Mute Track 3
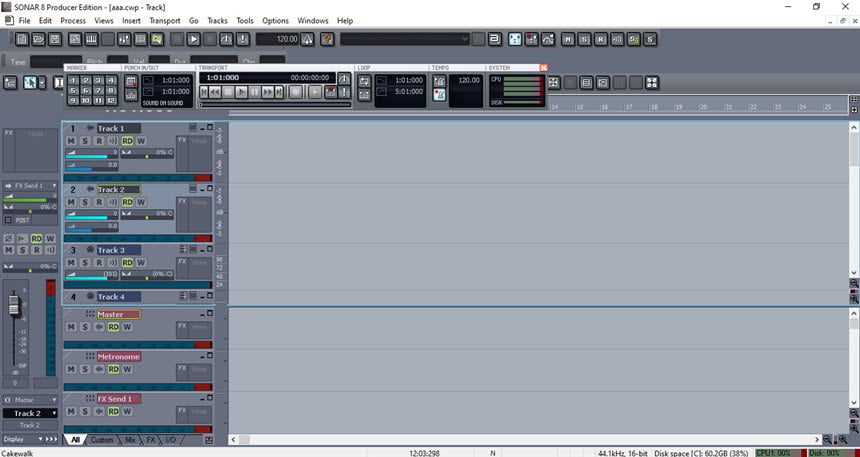This screenshot has width=860, height=457. 70,263
